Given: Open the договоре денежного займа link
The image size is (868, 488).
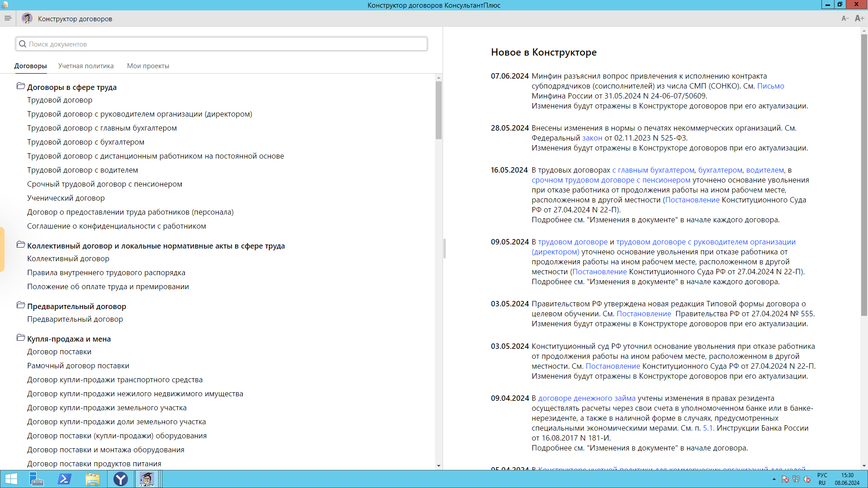Looking at the screenshot, I should 586,398.
